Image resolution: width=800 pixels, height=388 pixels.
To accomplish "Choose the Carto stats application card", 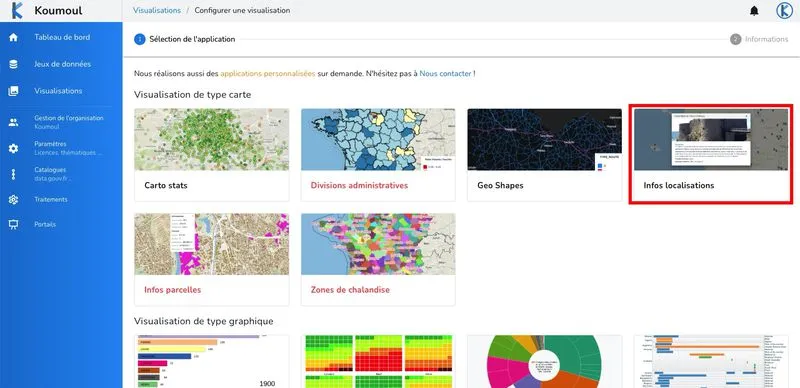I will 211,155.
